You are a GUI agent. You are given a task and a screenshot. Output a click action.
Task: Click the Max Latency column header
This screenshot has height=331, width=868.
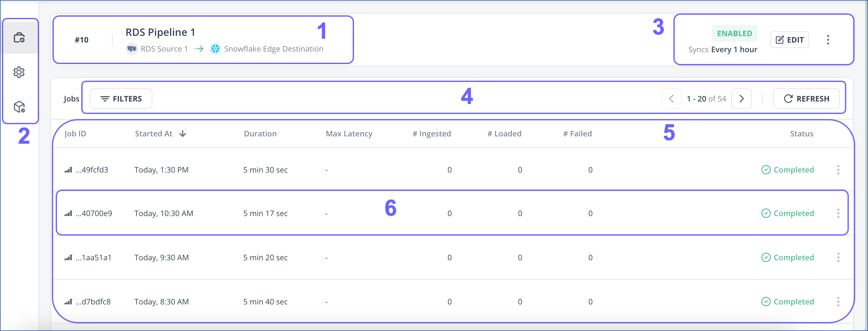pyautogui.click(x=349, y=134)
